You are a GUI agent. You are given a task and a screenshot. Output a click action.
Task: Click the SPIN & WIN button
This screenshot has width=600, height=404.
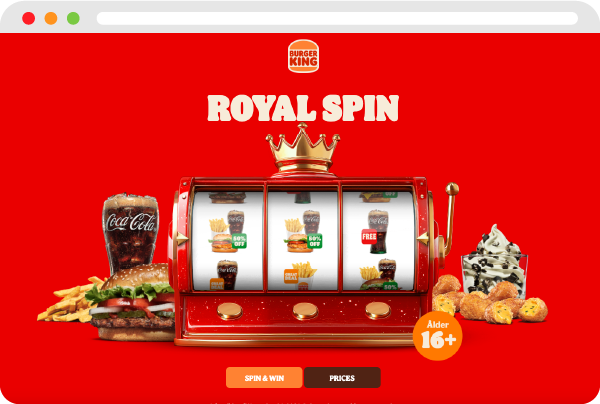pos(264,378)
